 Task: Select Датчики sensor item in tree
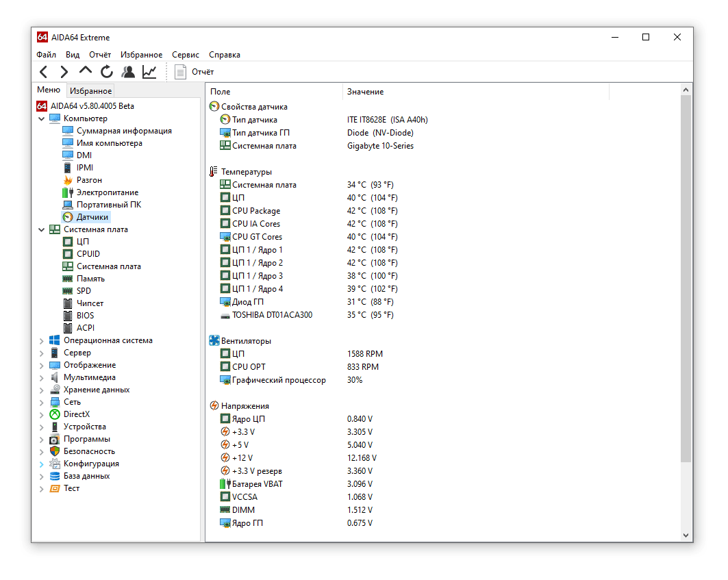[x=92, y=217]
